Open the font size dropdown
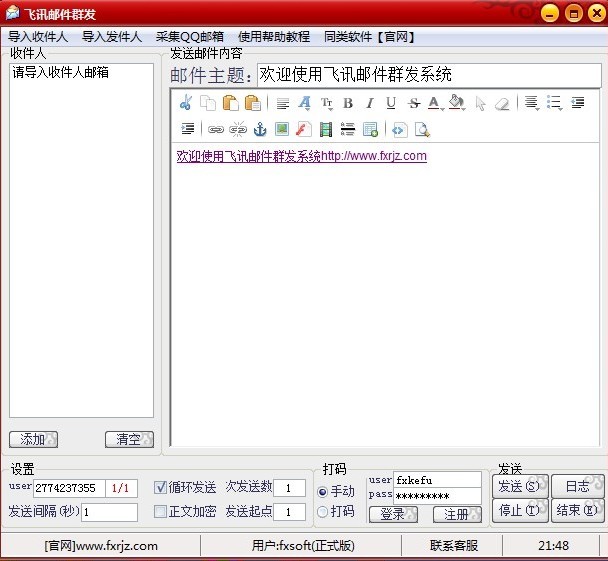 coord(327,103)
